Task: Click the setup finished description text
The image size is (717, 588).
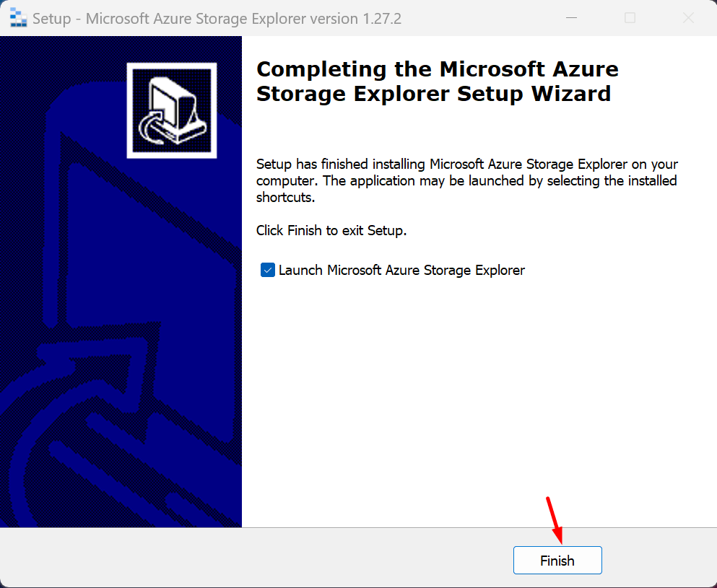Action: coord(466,180)
